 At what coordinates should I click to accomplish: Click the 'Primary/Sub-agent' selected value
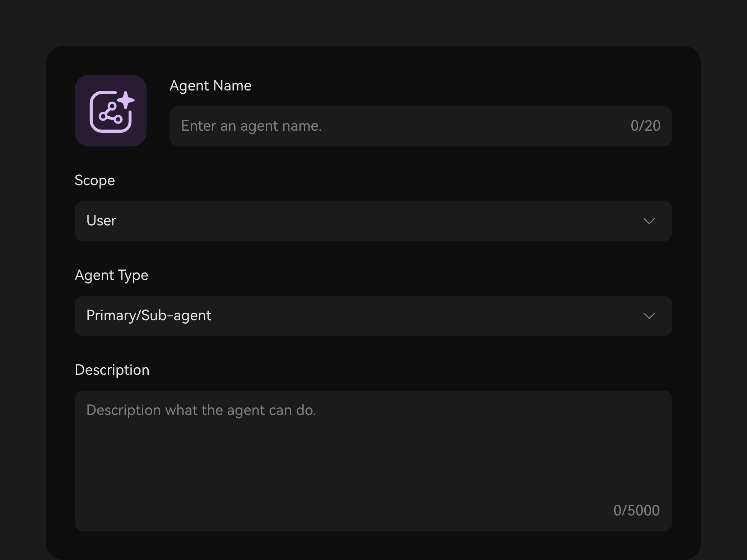click(x=149, y=316)
